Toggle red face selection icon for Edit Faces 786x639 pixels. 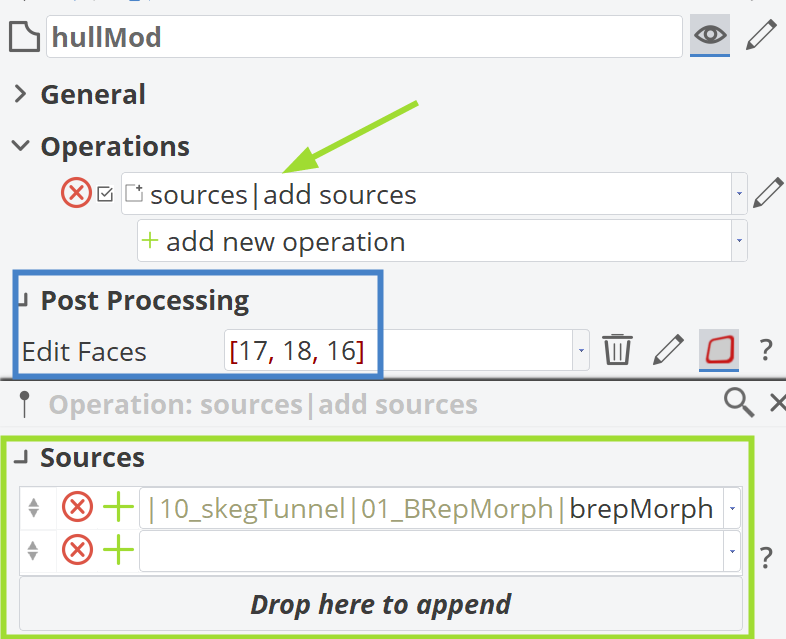(x=719, y=349)
